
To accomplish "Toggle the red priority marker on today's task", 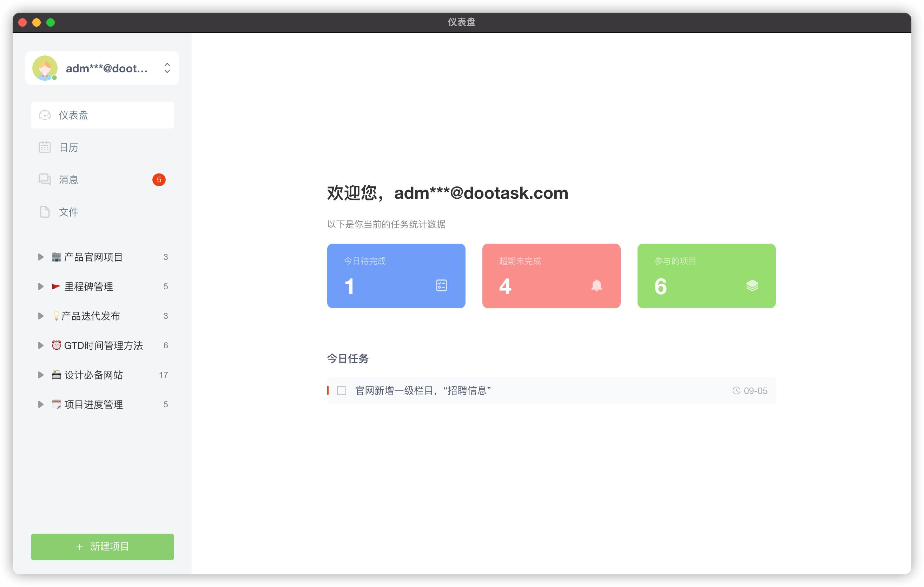I will coord(329,390).
